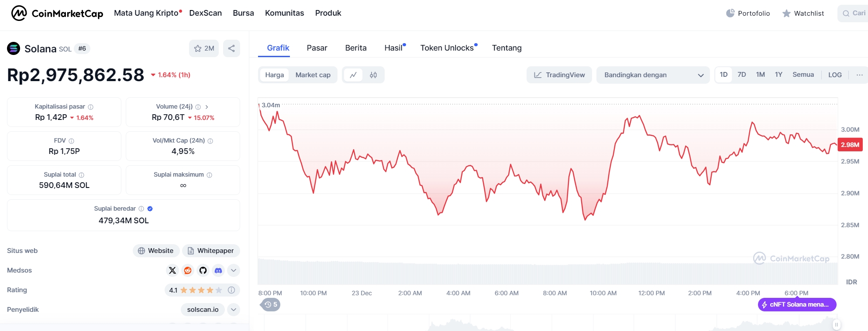The height and width of the screenshot is (331, 868).
Task: Switch to the Pasar tab
Action: point(317,48)
